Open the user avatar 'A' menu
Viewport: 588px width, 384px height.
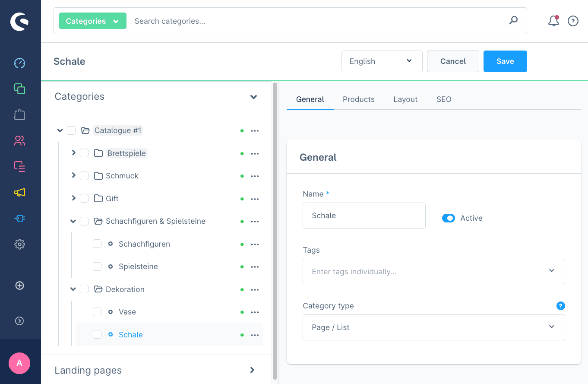click(19, 363)
